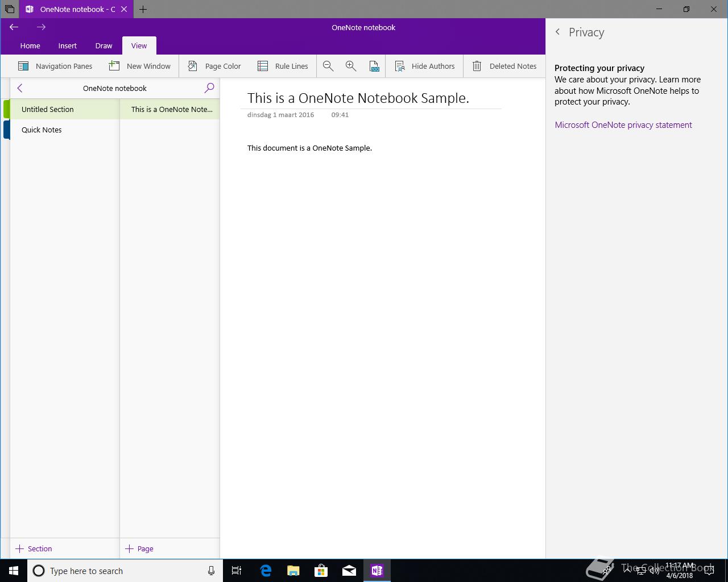Open the Quick Notes section
Screen dimensions: 728x582
(65, 130)
